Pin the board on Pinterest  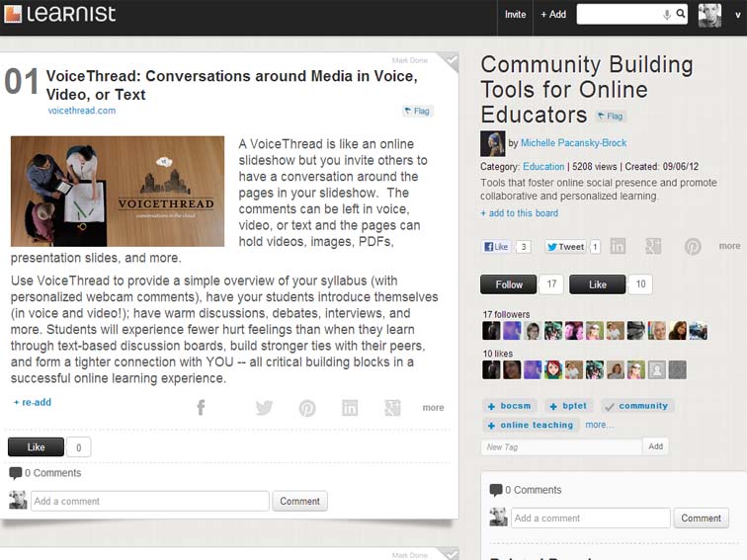pyautogui.click(x=693, y=246)
